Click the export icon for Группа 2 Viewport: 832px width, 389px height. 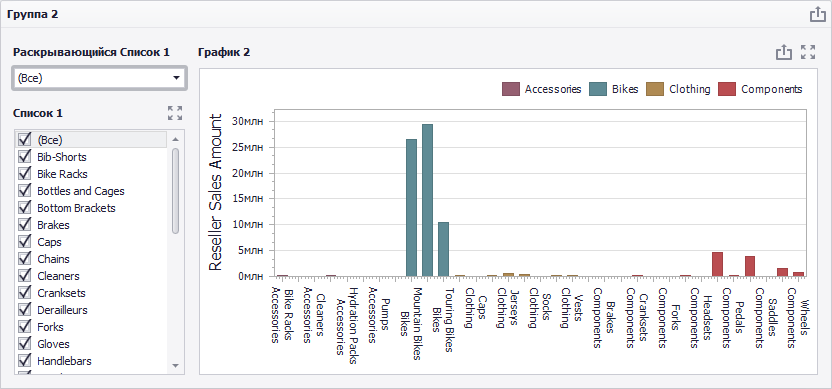pos(817,14)
